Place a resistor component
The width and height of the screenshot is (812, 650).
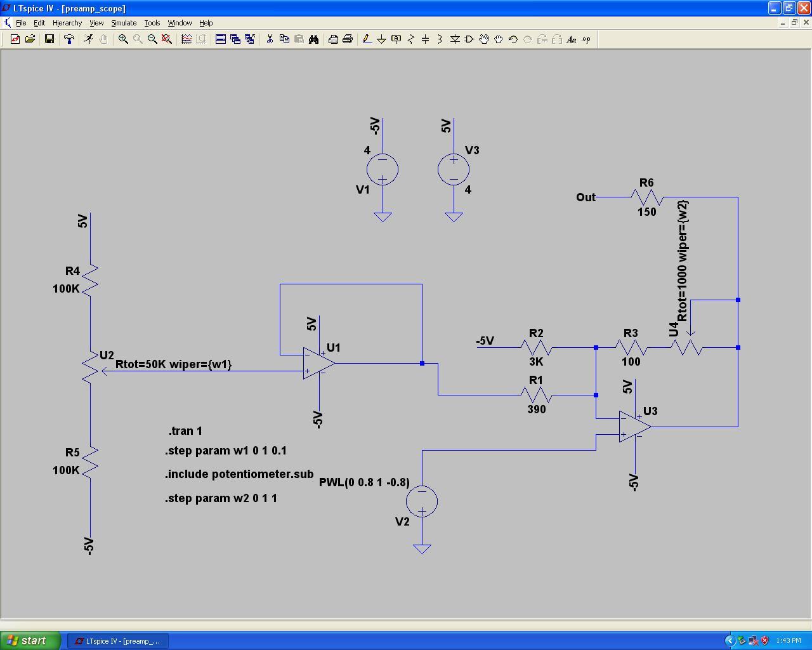(410, 39)
